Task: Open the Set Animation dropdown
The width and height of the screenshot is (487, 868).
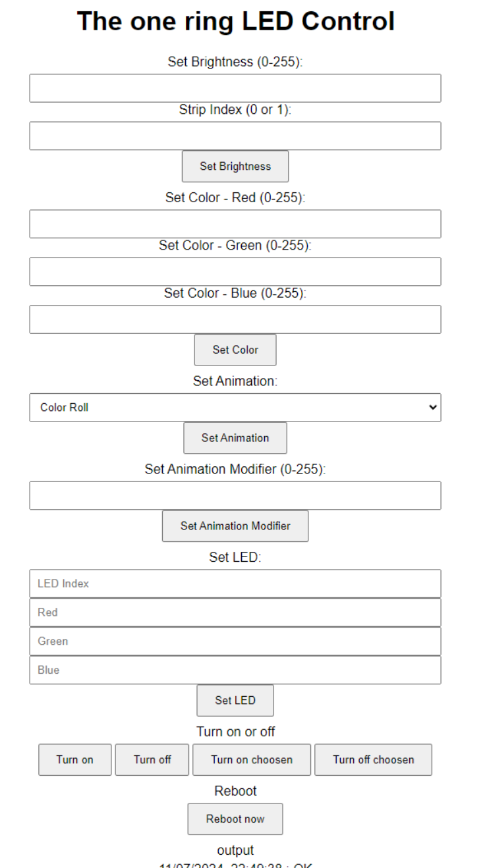Action: coord(235,408)
